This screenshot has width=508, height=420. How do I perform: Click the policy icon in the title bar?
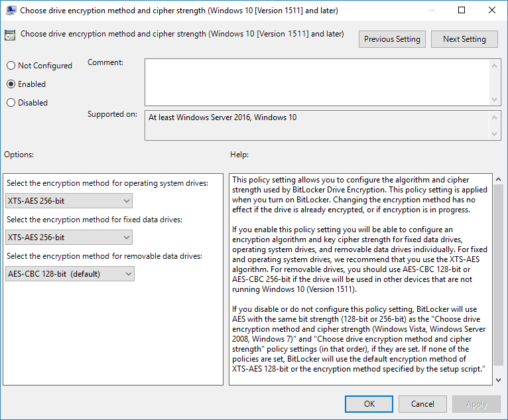(11, 10)
